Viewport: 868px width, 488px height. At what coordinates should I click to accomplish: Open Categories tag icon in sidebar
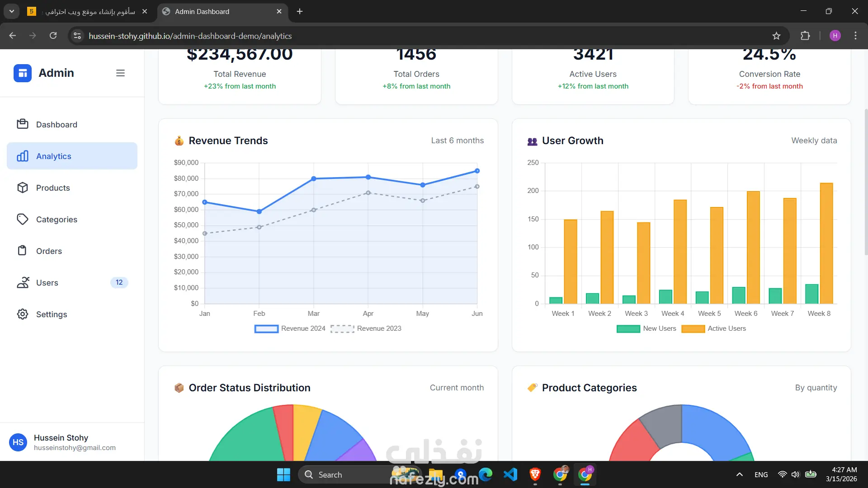23,219
